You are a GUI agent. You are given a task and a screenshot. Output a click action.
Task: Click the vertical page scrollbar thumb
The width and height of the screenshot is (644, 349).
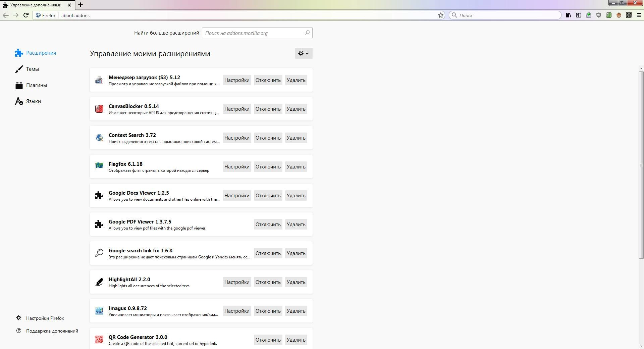pyautogui.click(x=641, y=165)
